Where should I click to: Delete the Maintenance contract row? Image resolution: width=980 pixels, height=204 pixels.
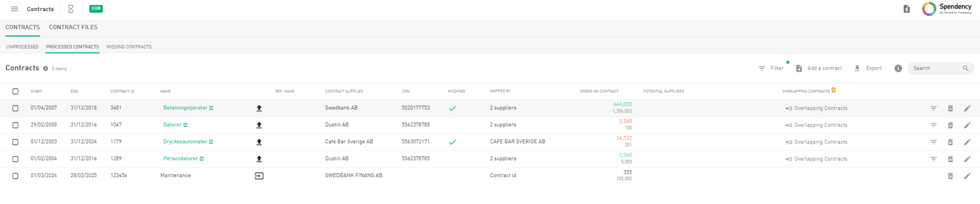(x=950, y=176)
